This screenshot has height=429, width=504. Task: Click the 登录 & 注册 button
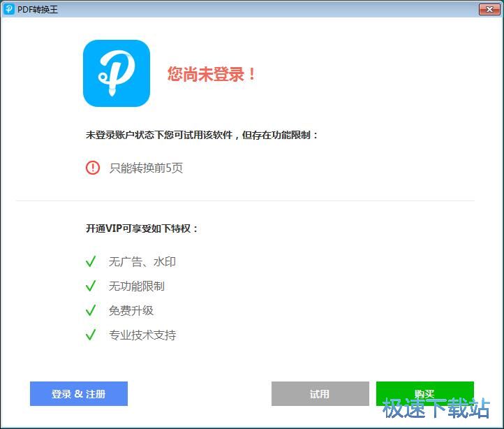tap(79, 393)
